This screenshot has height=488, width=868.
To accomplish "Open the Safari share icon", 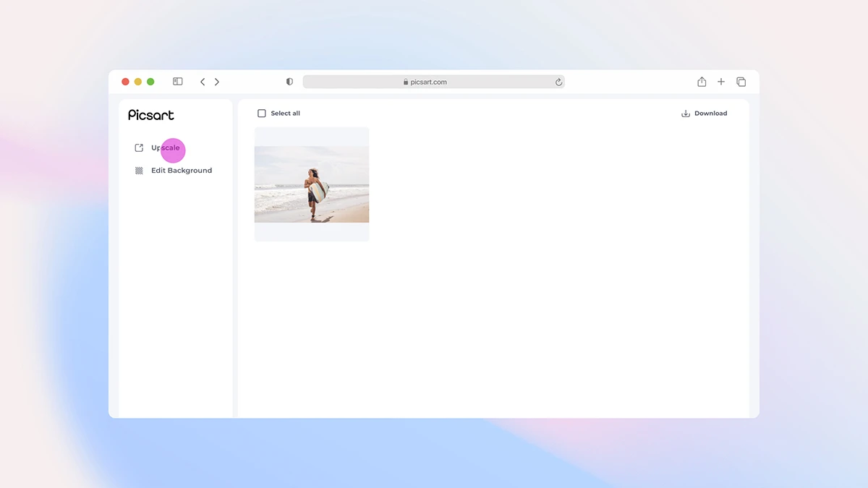I will point(701,82).
